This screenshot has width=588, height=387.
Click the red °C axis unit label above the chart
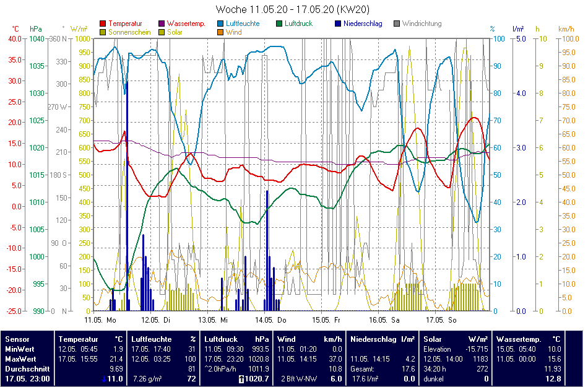(15, 29)
